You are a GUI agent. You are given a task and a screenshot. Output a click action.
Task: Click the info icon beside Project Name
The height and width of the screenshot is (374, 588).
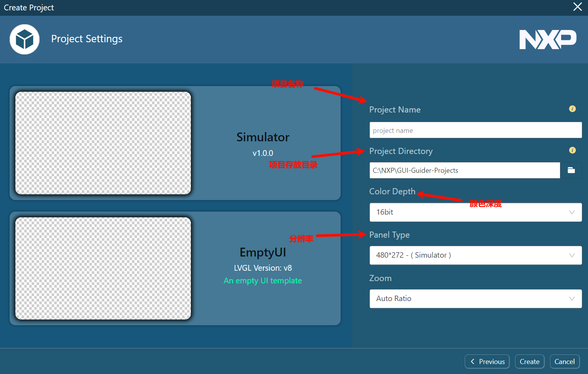pos(572,109)
